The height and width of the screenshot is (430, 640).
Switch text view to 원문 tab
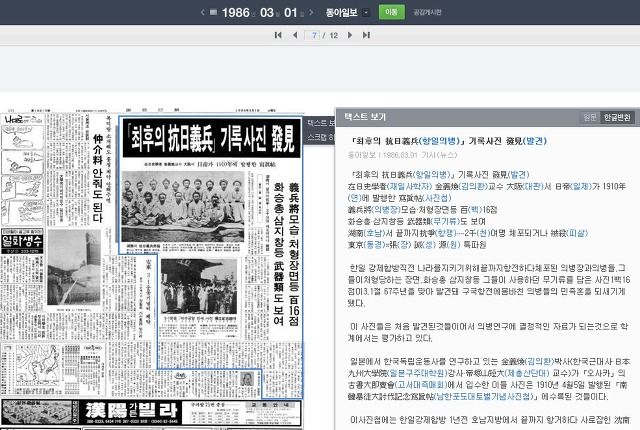pyautogui.click(x=589, y=117)
